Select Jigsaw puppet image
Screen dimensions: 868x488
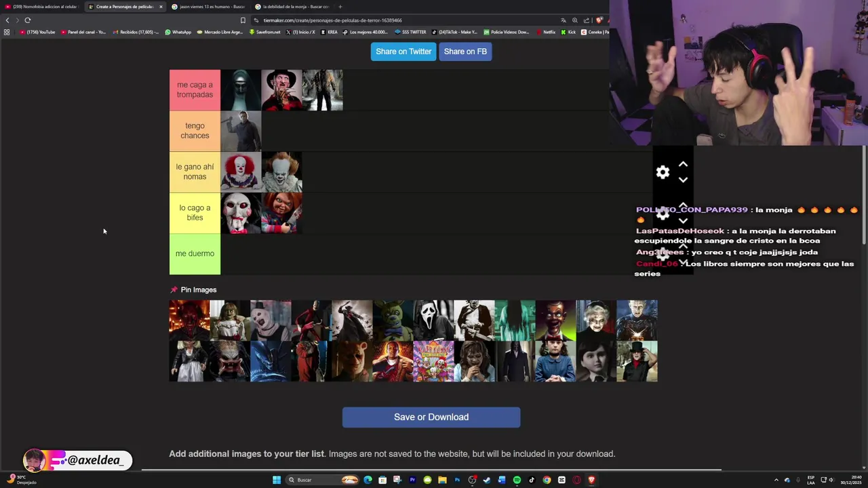coord(241,213)
